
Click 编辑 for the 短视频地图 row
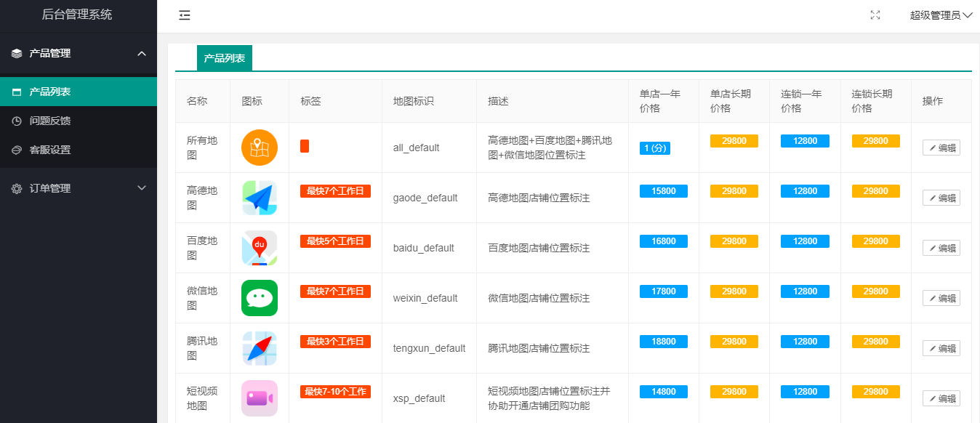[x=941, y=398]
